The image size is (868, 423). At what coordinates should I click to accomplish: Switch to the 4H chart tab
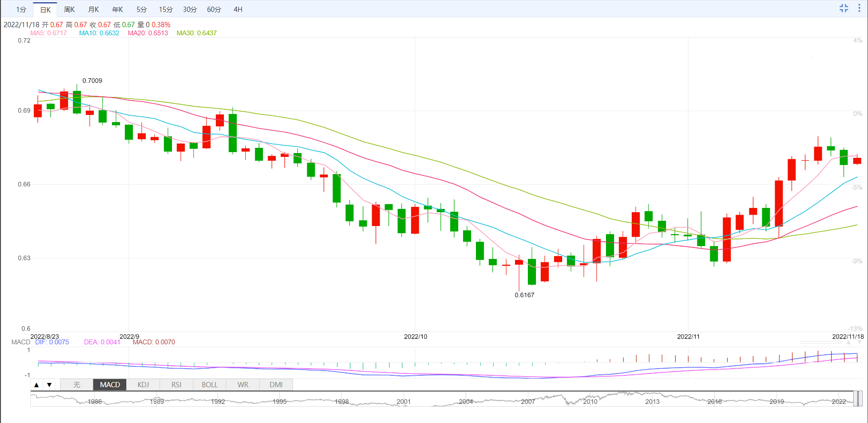pyautogui.click(x=238, y=10)
